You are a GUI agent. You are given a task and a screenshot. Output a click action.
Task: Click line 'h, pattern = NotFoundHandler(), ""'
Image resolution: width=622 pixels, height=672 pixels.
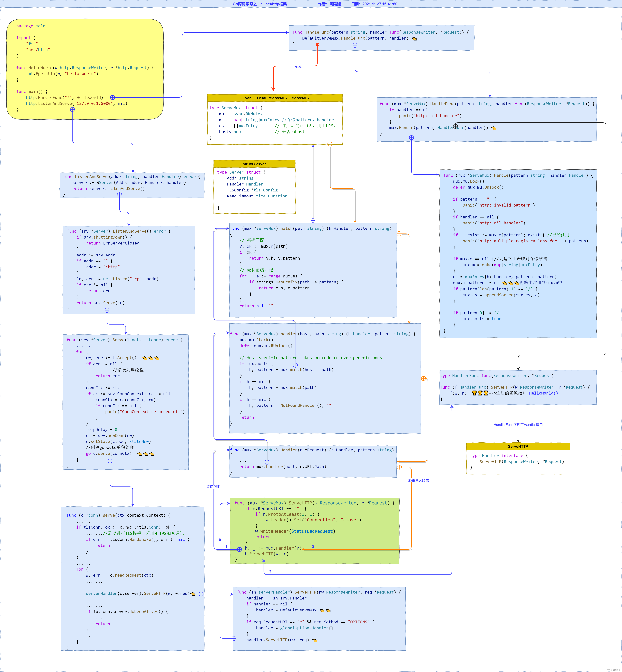click(x=290, y=406)
